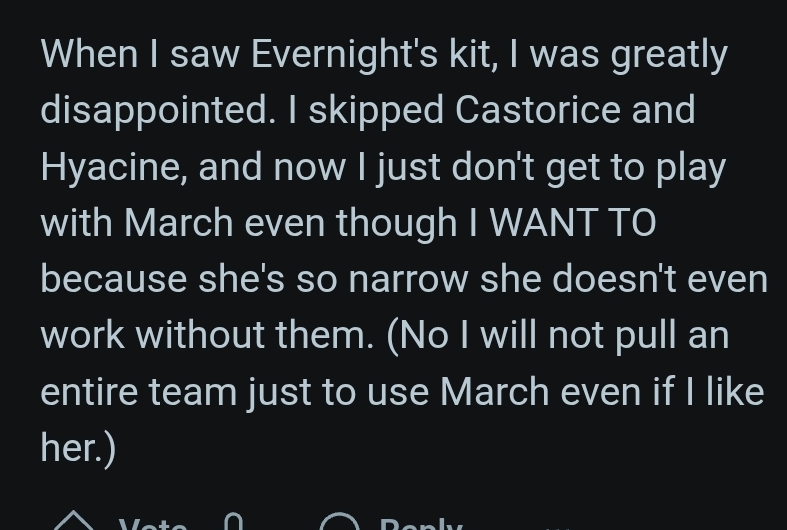The image size is (787, 530).
Task: Click the word "though" in the comment
Action: [398, 222]
